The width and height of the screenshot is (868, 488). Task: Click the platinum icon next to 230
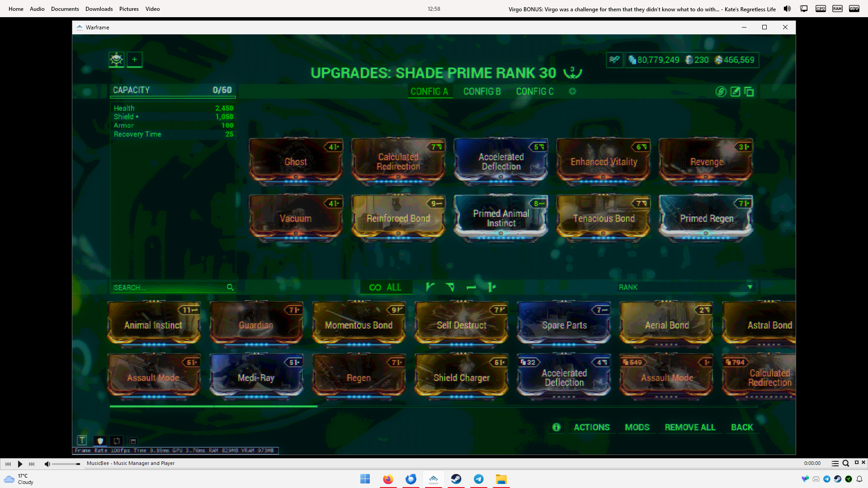click(689, 60)
